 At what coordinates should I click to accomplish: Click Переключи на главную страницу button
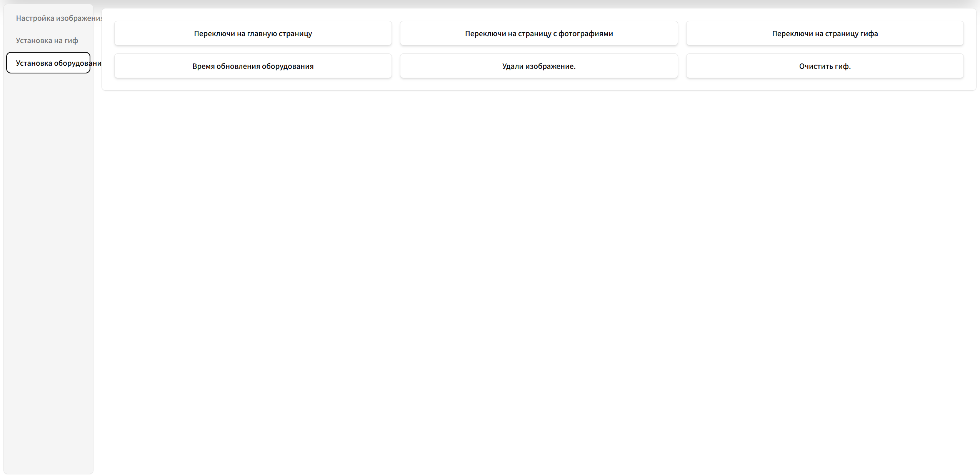point(253,33)
